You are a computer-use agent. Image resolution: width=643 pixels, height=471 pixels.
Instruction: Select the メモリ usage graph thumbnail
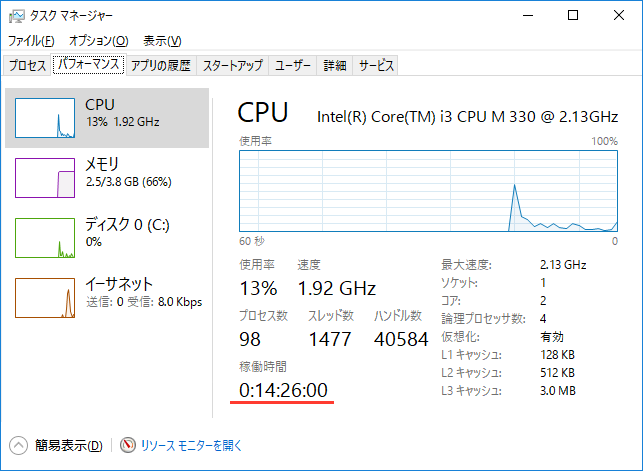click(x=45, y=178)
